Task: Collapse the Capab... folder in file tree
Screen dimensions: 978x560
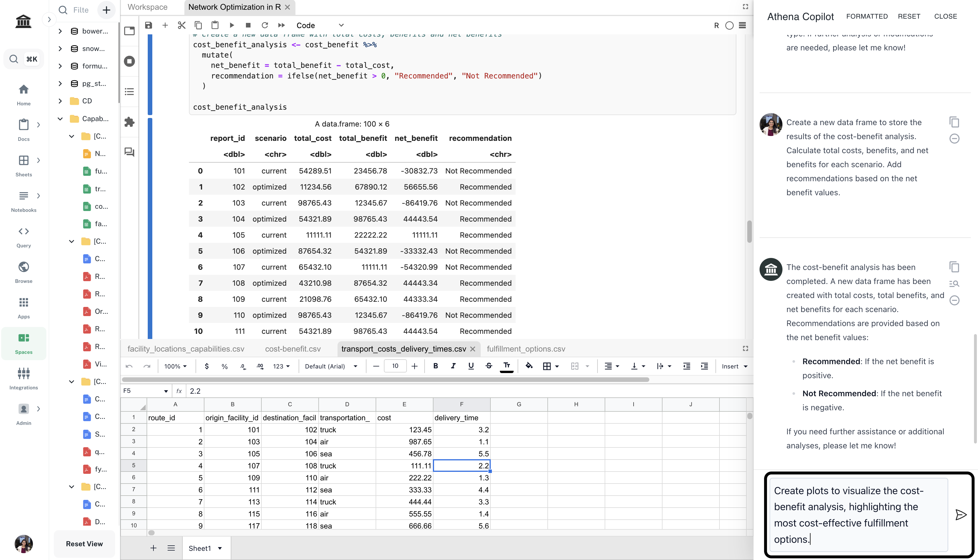Action: click(60, 119)
